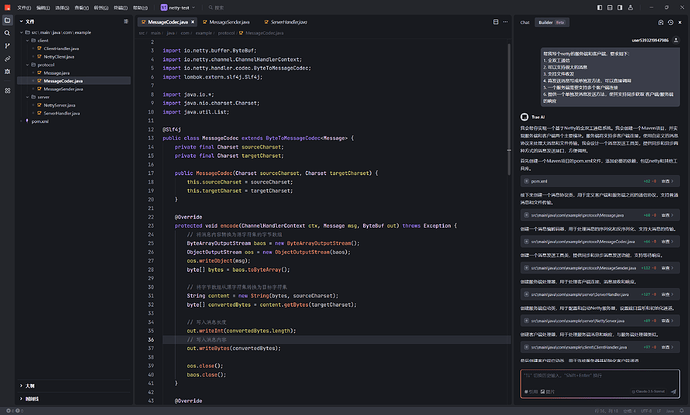Select the Builder Beta tab
This screenshot has height=415, width=690.
[x=551, y=22]
